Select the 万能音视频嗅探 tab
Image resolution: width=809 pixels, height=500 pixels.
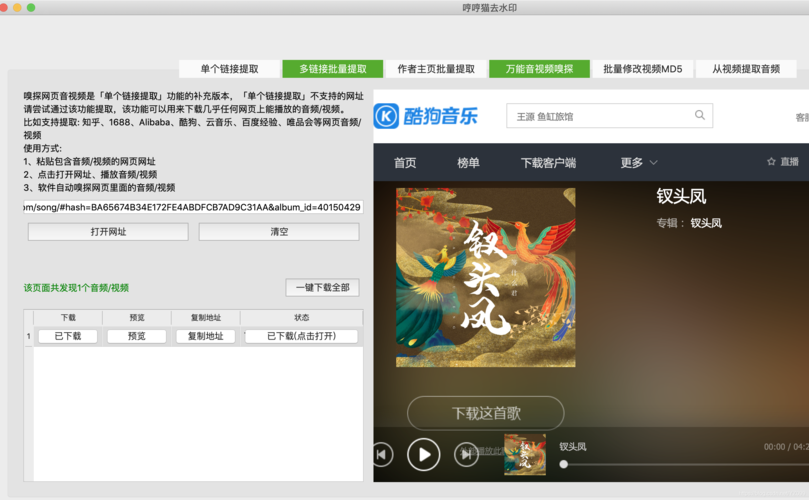[x=539, y=69]
